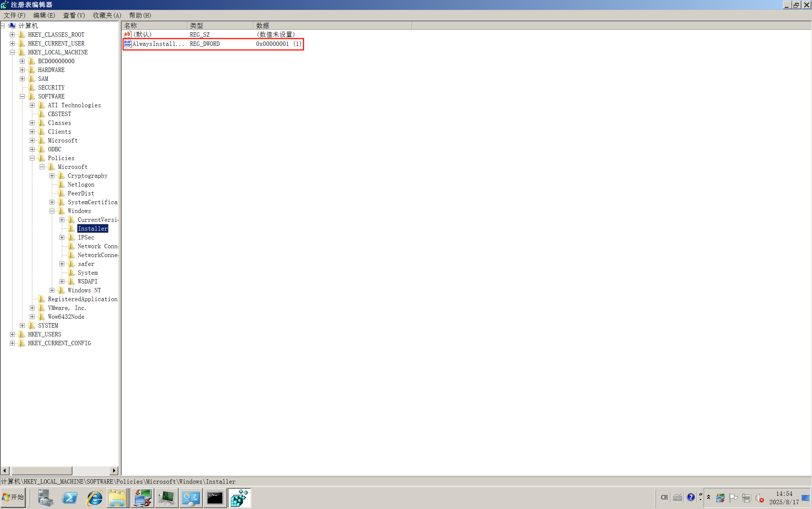The image size is (812, 509).
Task: Open PowerShell from the taskbar
Action: coord(70,498)
